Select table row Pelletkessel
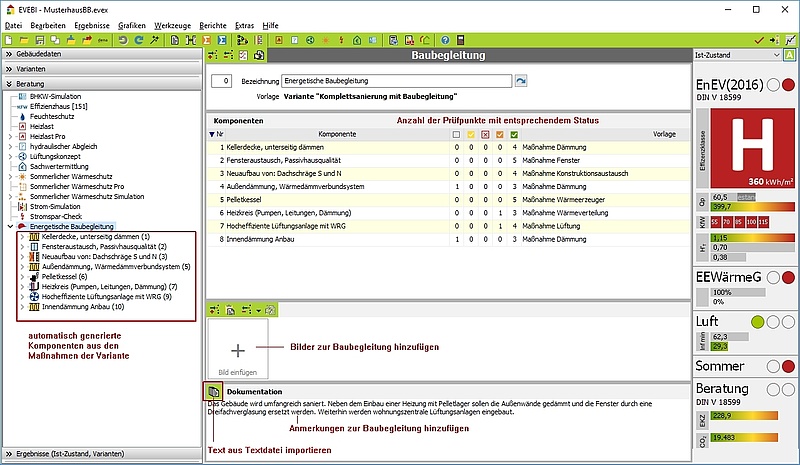The image size is (800, 465). click(x=448, y=200)
